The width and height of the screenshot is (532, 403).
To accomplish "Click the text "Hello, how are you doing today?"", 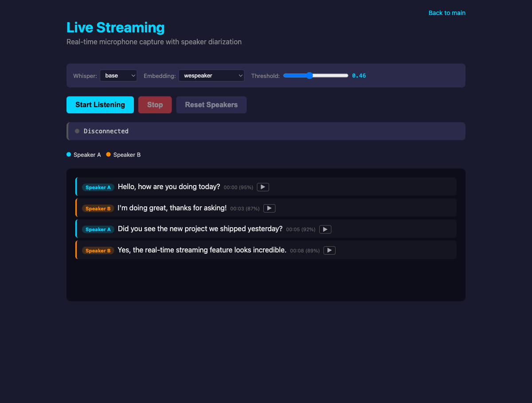I will [169, 187].
